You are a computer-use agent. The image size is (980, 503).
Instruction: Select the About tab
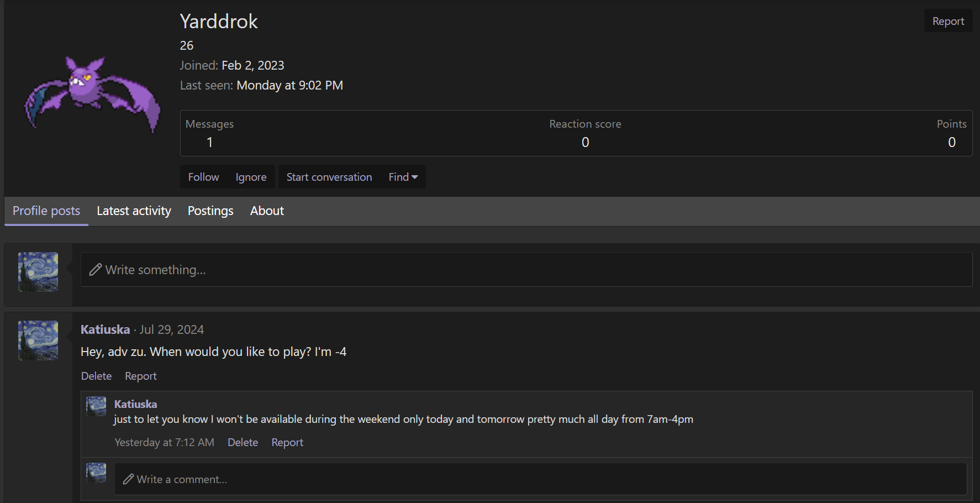pos(267,211)
